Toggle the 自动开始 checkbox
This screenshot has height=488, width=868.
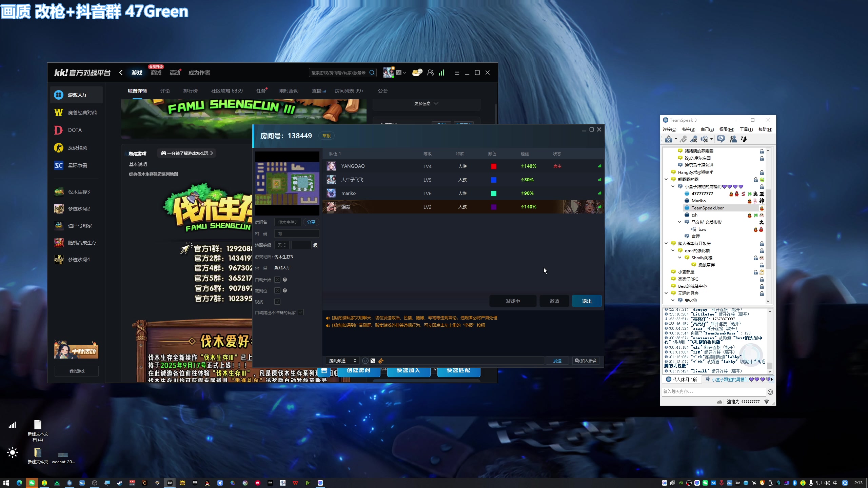click(x=277, y=280)
